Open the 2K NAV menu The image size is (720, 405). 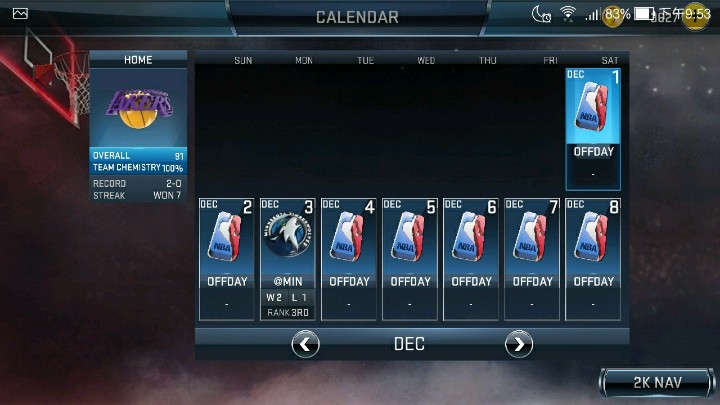coord(657,382)
